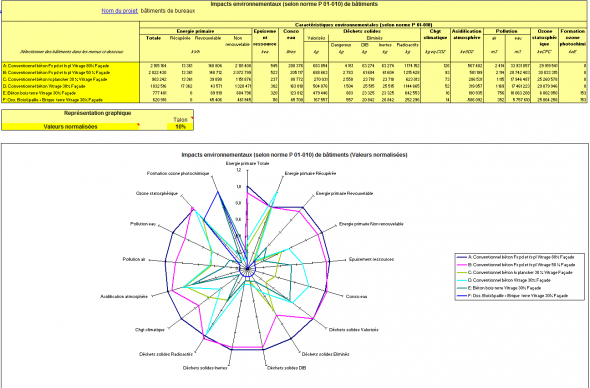Click the 'Energie primaire Non renouvelable' axis label
Image resolution: width=590 pixels, height=388 pixels.
click(371, 224)
